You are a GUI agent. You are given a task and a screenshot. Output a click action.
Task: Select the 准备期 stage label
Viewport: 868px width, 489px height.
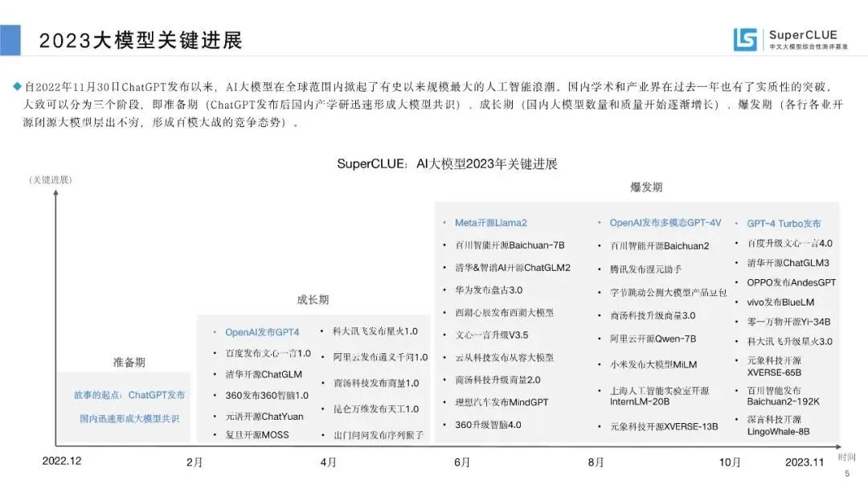pyautogui.click(x=129, y=363)
